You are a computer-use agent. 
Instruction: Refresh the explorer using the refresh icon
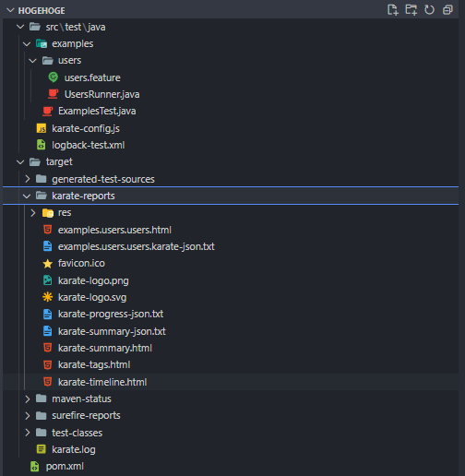click(x=429, y=10)
